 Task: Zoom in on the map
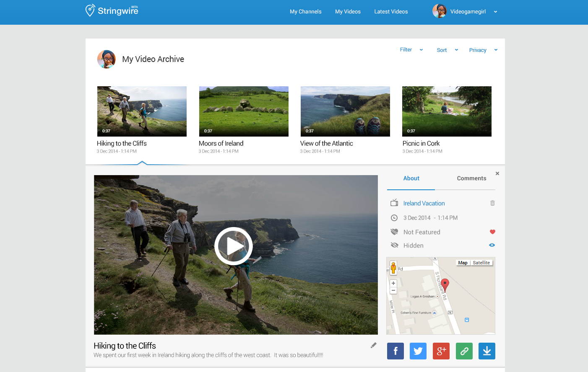[393, 283]
